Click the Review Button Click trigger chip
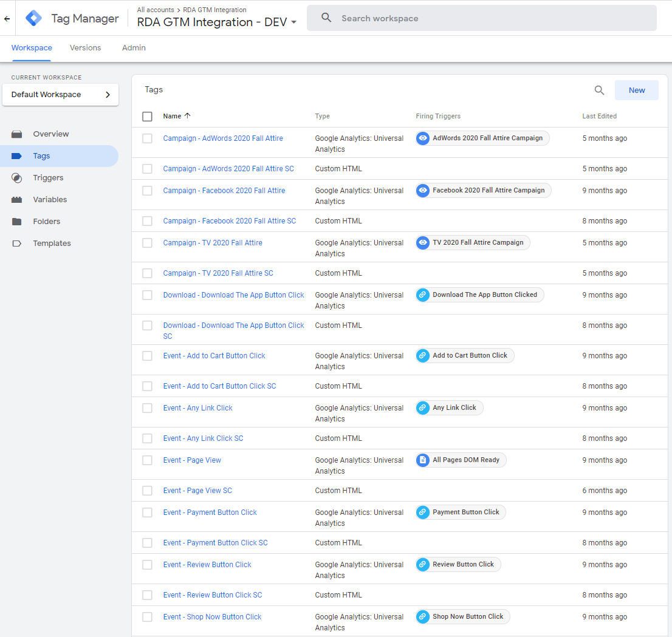 458,565
